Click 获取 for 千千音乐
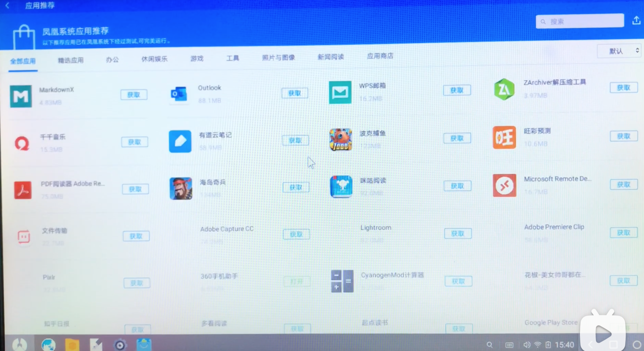 tap(135, 142)
